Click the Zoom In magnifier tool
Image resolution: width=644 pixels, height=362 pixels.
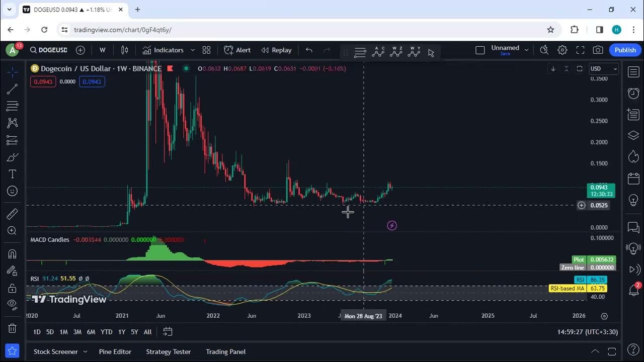pyautogui.click(x=12, y=231)
